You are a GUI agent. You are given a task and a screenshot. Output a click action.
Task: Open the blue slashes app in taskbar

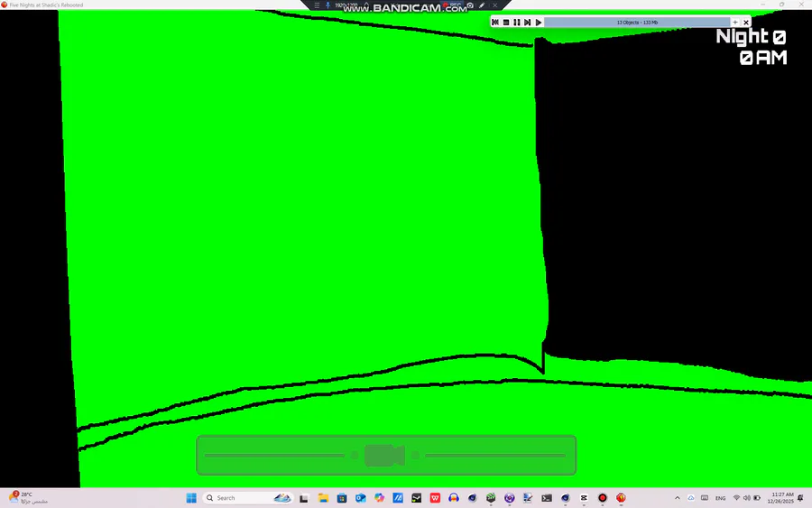click(398, 498)
